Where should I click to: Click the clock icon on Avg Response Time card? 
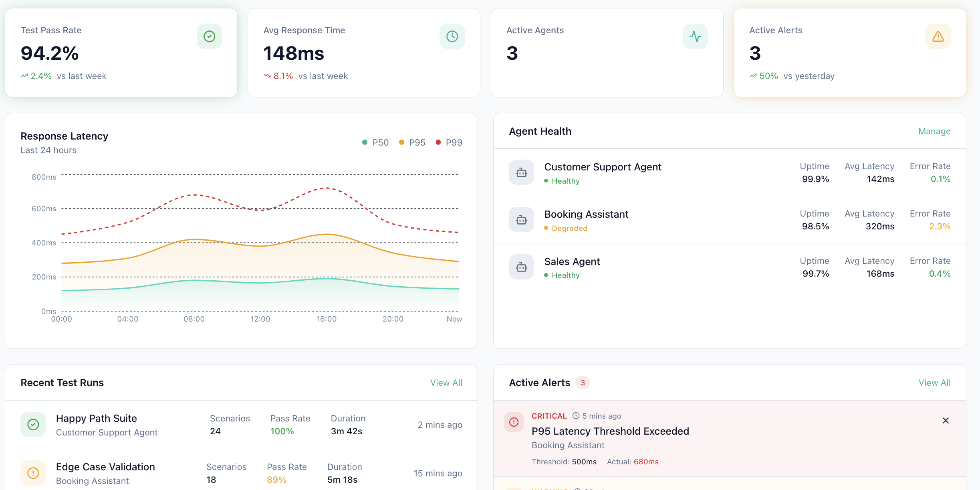tap(452, 36)
